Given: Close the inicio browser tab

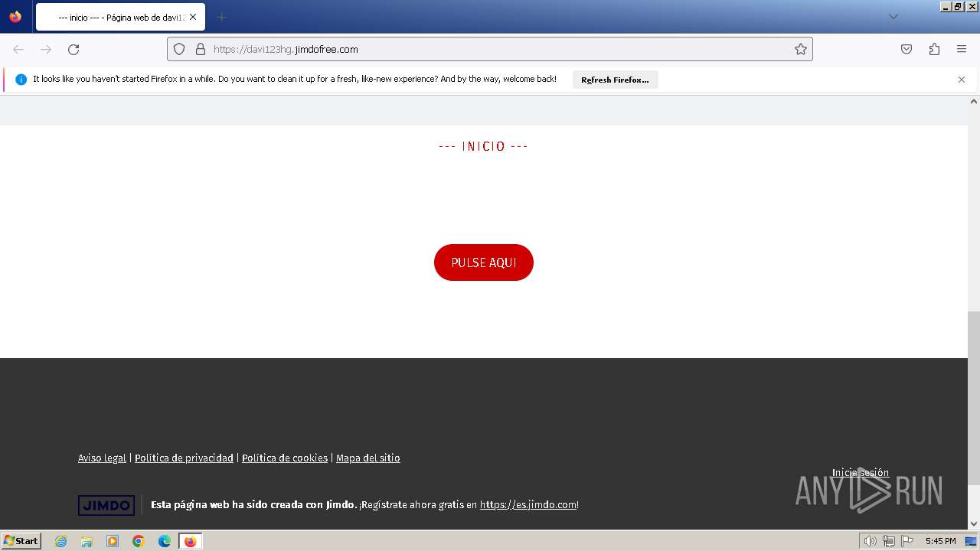Looking at the screenshot, I should click(x=193, y=17).
